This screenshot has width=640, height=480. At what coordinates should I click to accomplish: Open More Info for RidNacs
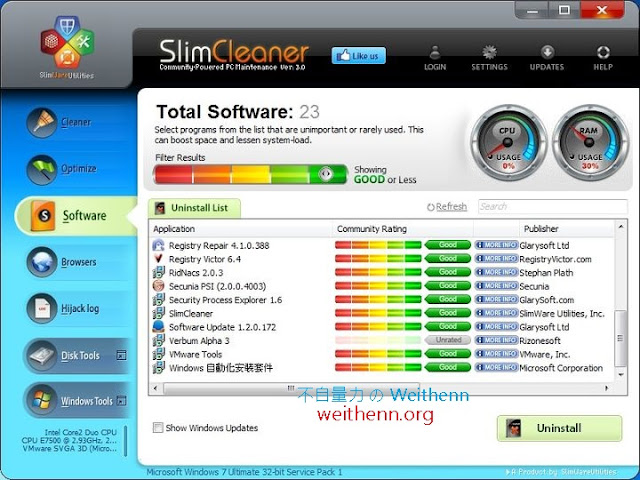(496, 272)
